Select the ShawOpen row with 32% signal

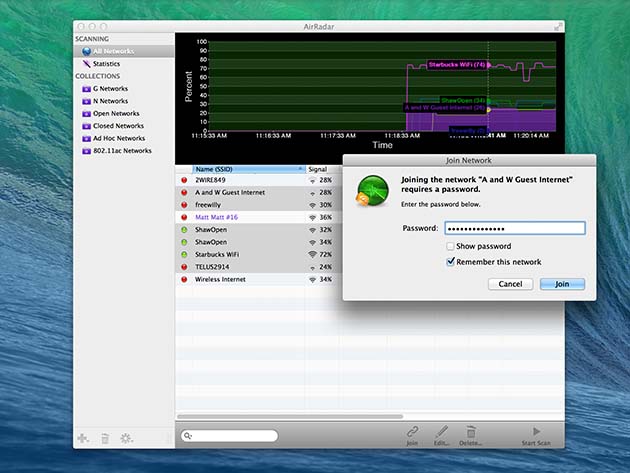point(259,230)
